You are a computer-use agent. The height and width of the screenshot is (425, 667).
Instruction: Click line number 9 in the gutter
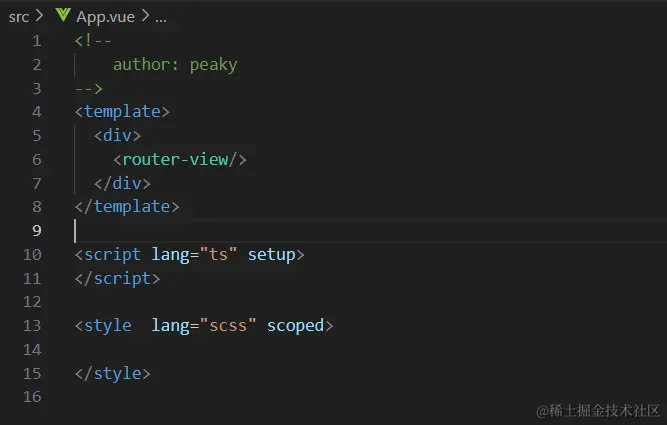37,231
